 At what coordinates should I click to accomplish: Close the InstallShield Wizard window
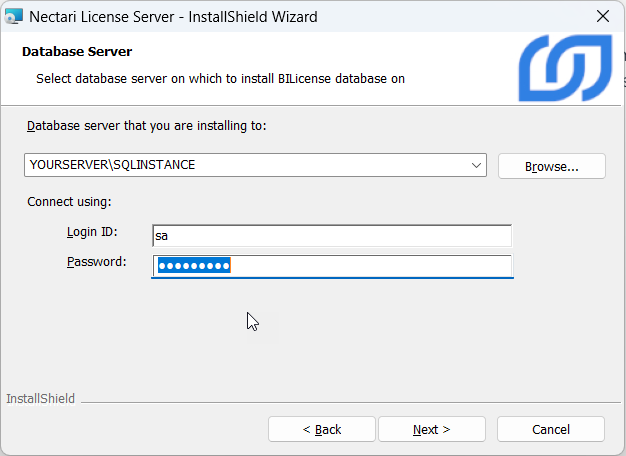tap(603, 16)
